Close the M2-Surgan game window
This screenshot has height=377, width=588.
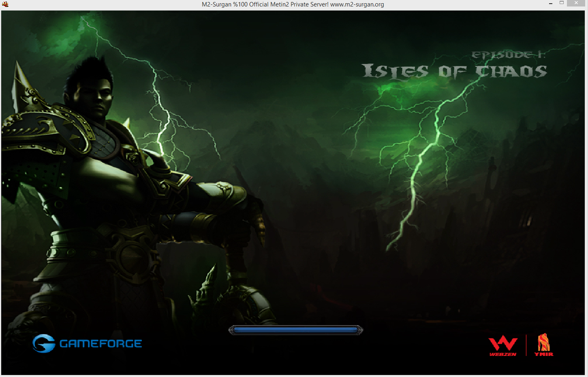point(576,3)
